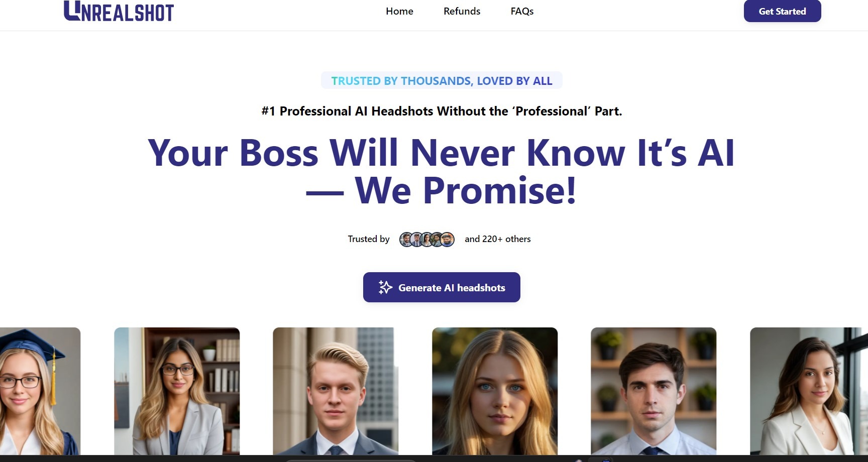Screen dimensions: 868x462
Task: Click the sparkle icon on Generate button
Action: (385, 287)
